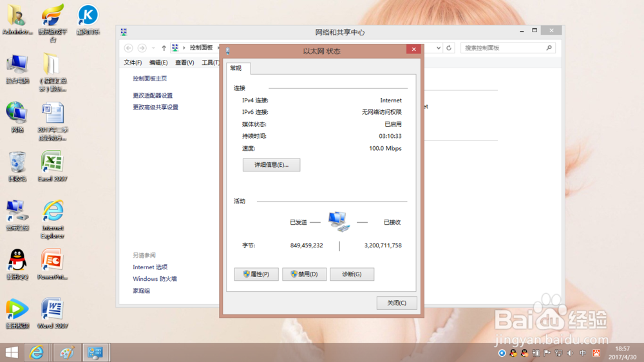Select the 回收站 recycle bin icon
Viewport: 644px width, 362px height.
tap(17, 166)
